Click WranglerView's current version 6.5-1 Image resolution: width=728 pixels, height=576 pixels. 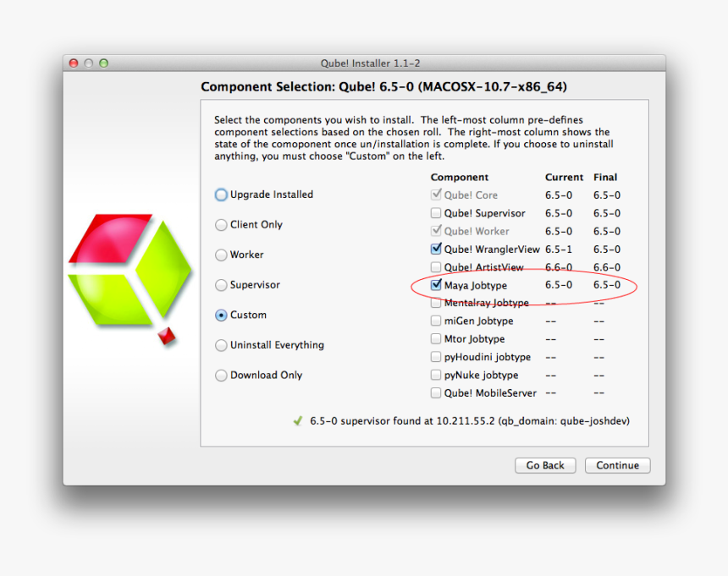[559, 250]
